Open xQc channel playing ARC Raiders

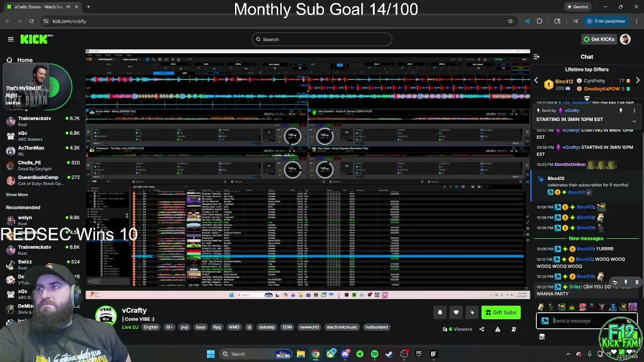click(43, 136)
